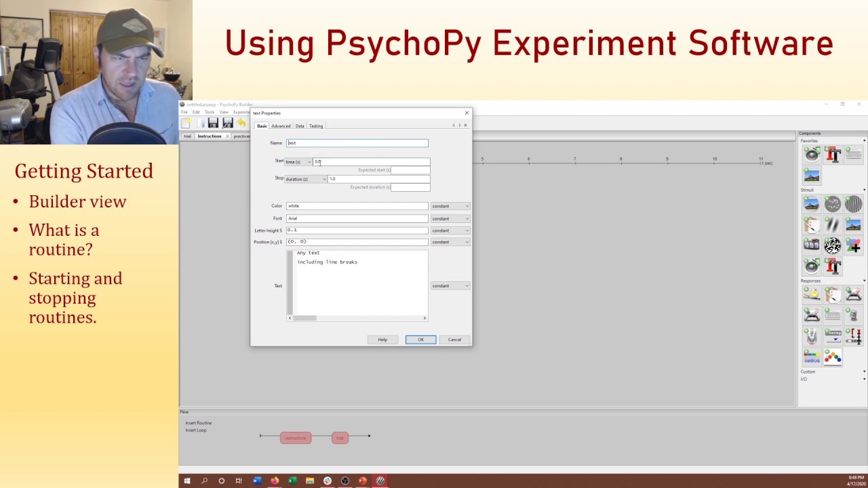Add Noise stimulus component
The image size is (868, 488).
point(833,245)
